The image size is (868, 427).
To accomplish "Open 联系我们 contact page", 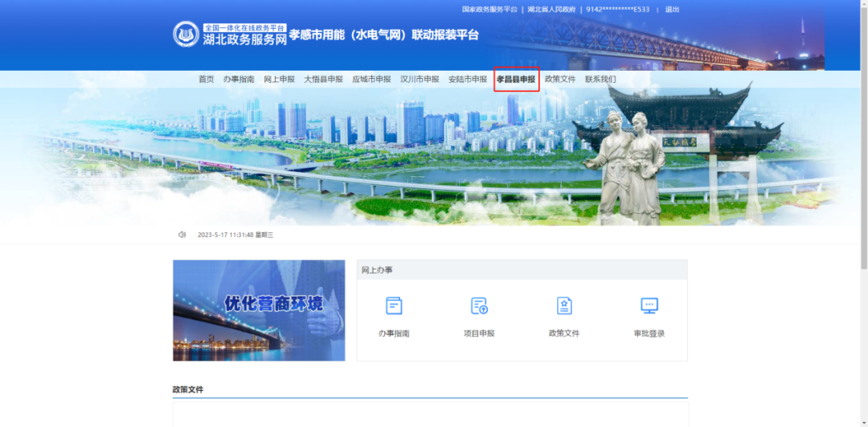I will click(x=600, y=80).
